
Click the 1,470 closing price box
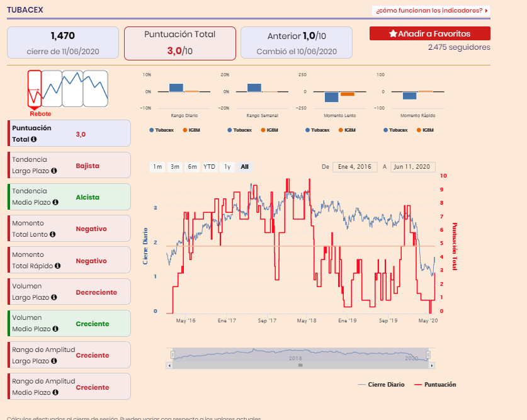point(63,43)
